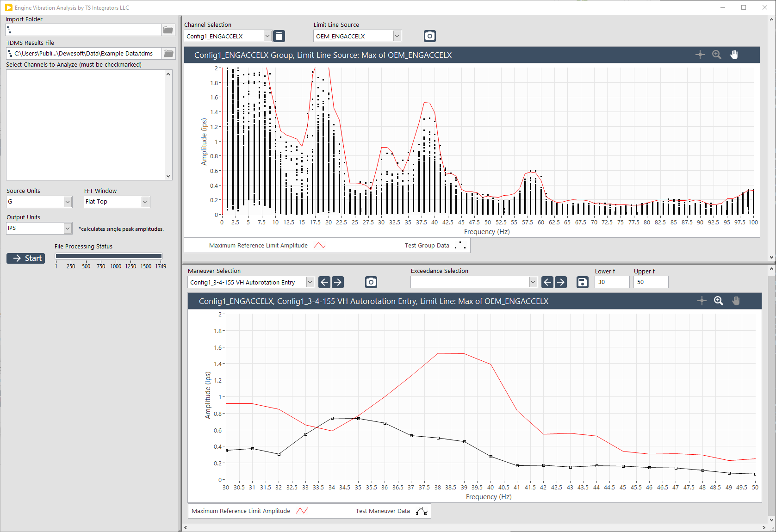
Task: Save exceedance data with the disk icon
Action: click(583, 282)
